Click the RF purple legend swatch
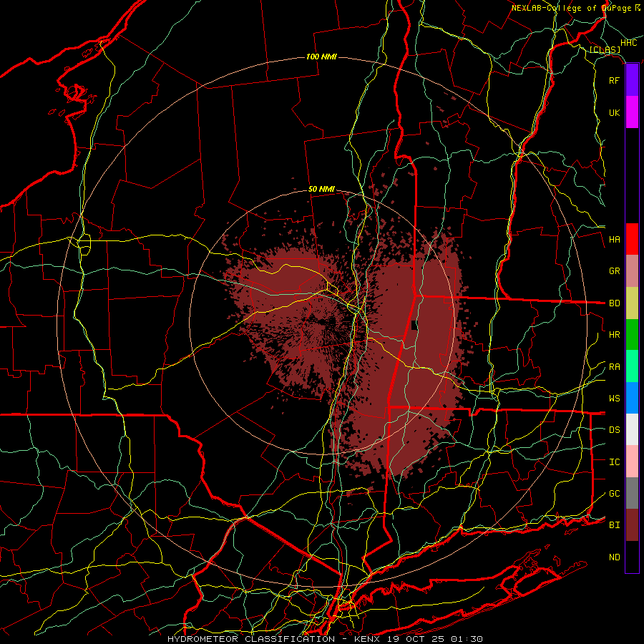The image size is (644, 644). (632, 80)
